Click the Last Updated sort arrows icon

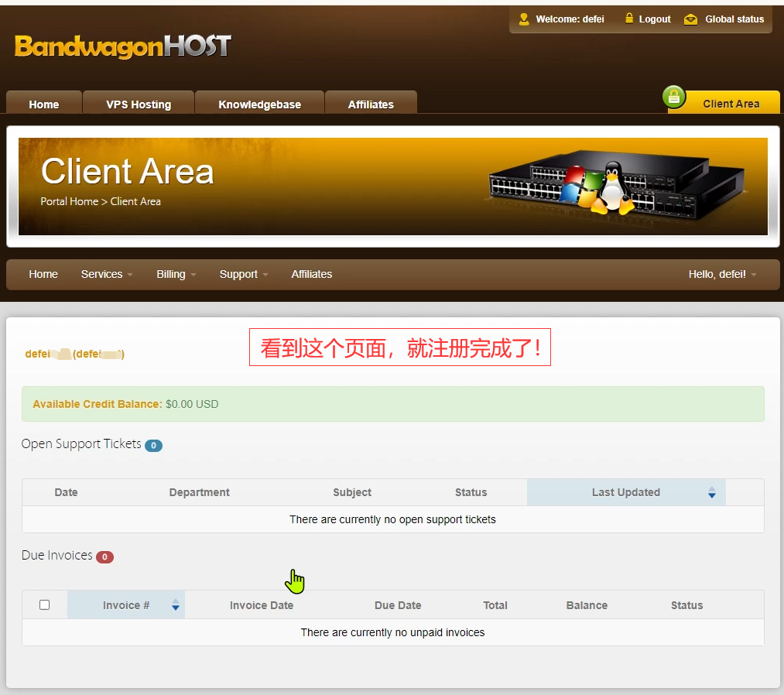(x=711, y=492)
